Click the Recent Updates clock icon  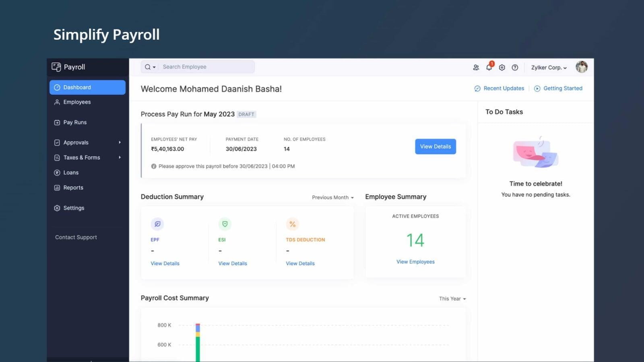coord(477,88)
